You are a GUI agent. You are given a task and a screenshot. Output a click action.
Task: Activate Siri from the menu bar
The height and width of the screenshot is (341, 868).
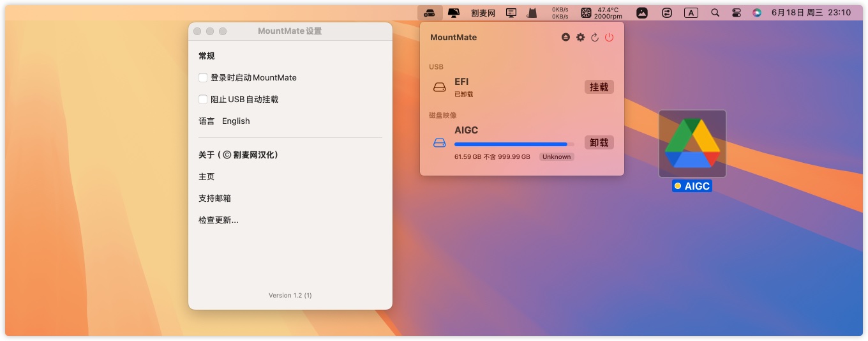[757, 13]
